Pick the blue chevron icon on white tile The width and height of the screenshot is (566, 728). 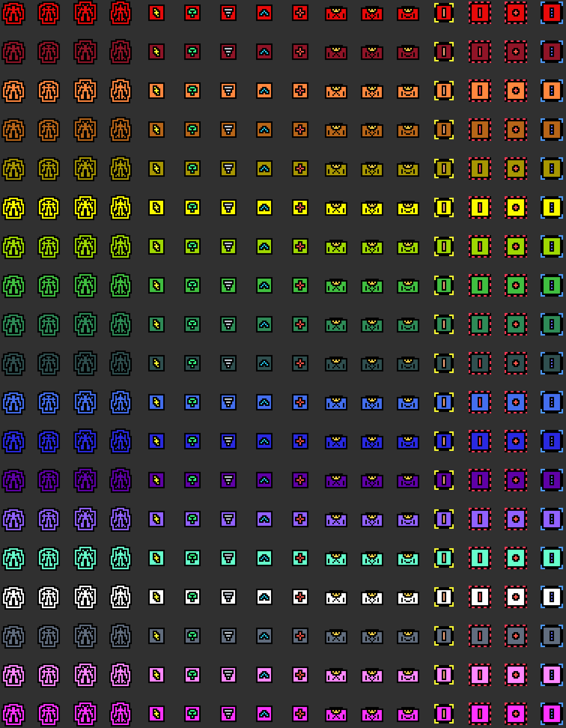click(264, 597)
